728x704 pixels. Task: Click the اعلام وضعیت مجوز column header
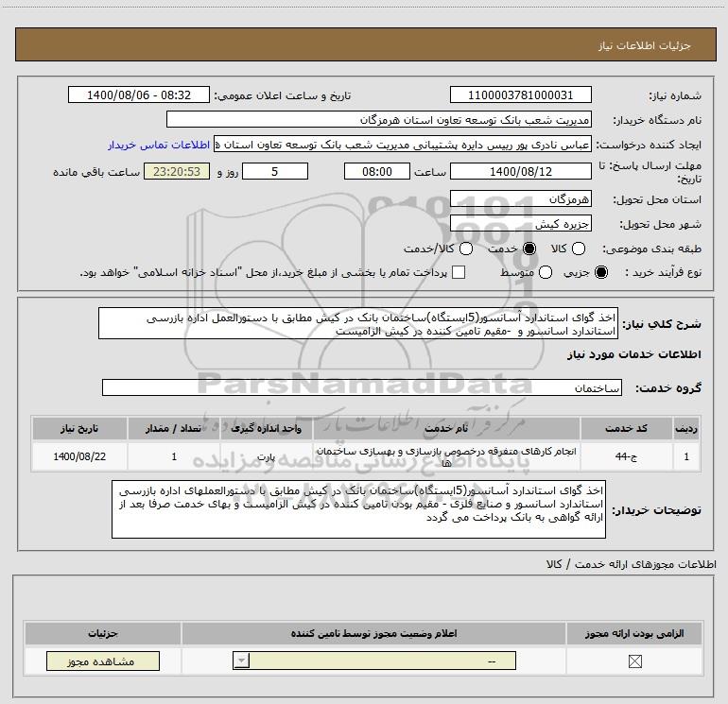click(x=373, y=633)
